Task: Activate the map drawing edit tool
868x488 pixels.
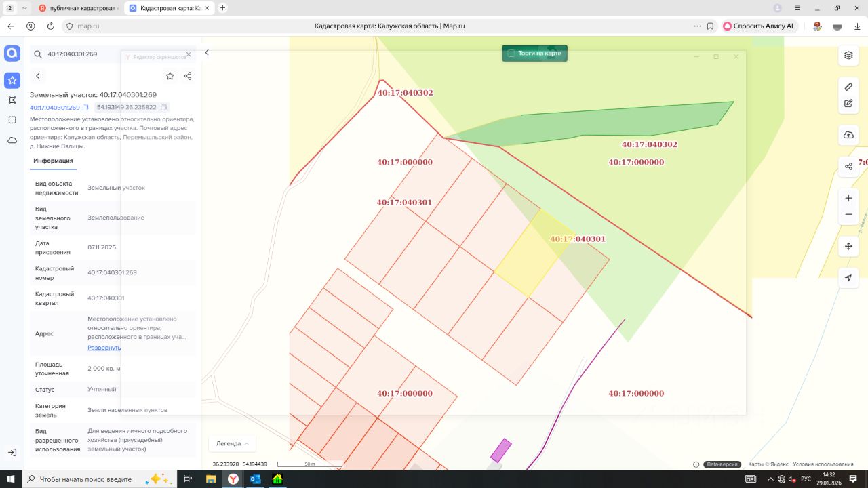Action: tap(848, 104)
